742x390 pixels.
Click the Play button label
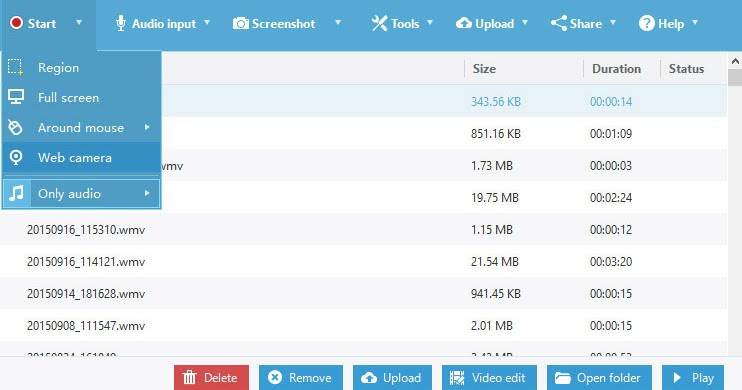pyautogui.click(x=703, y=378)
